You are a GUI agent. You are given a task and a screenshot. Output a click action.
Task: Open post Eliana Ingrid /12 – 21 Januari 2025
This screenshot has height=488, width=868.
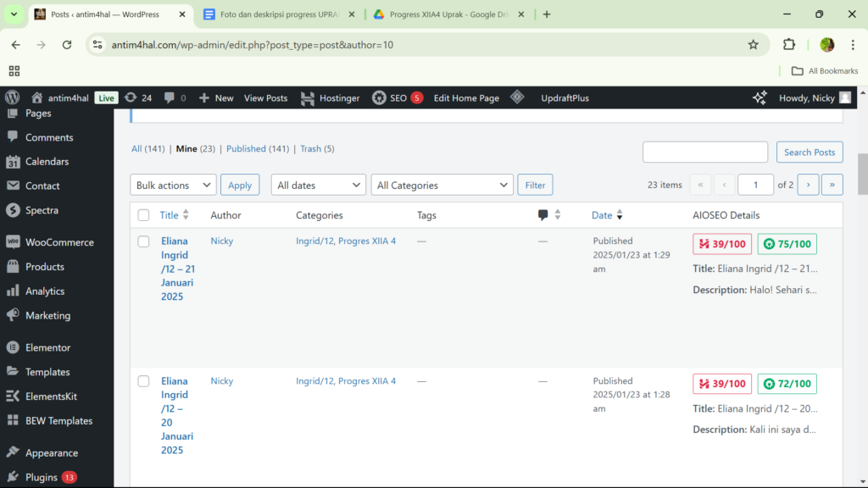pyautogui.click(x=178, y=269)
